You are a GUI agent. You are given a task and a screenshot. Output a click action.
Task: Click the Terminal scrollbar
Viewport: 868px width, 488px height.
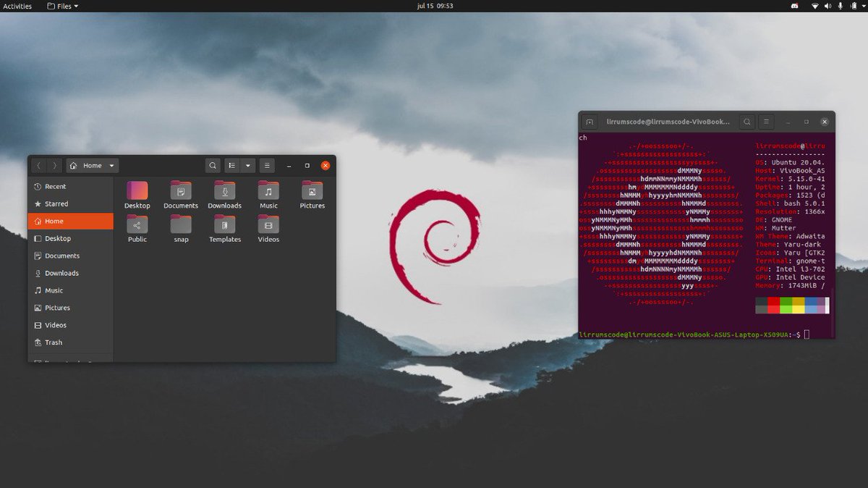[x=833, y=311]
